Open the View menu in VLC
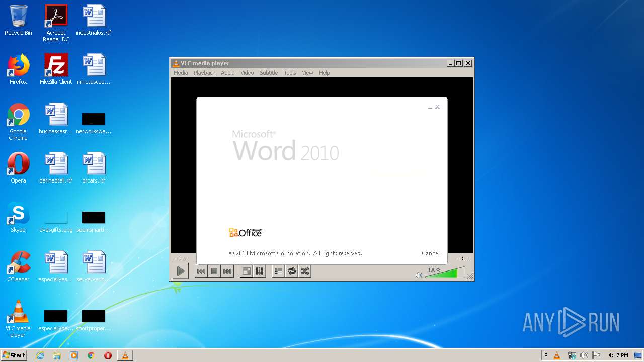Image resolution: width=644 pixels, height=362 pixels. (x=307, y=73)
